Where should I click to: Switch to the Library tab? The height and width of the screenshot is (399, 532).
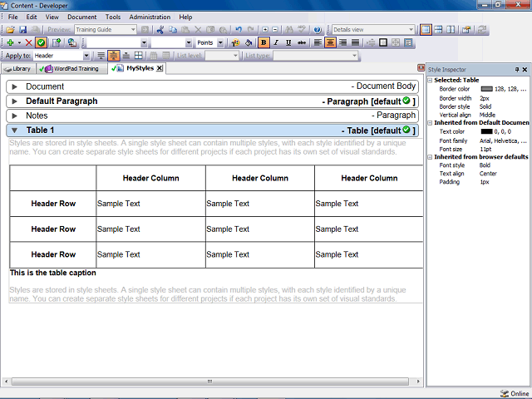point(18,69)
